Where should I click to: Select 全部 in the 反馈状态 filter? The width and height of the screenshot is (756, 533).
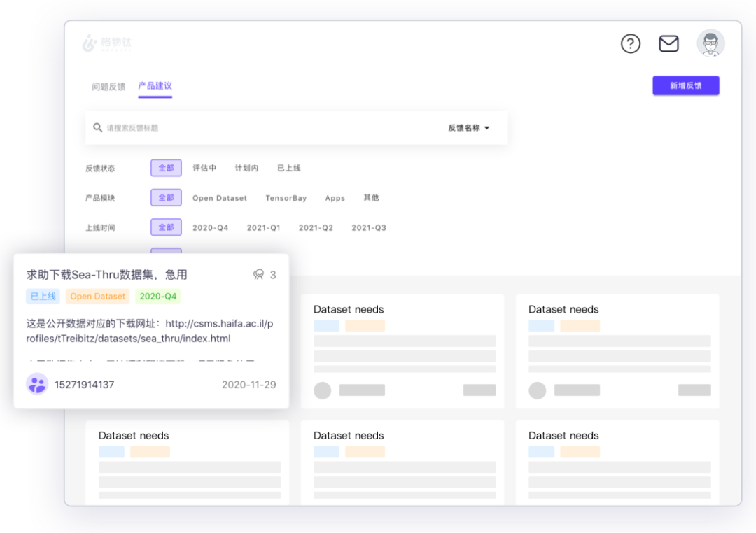[166, 168]
